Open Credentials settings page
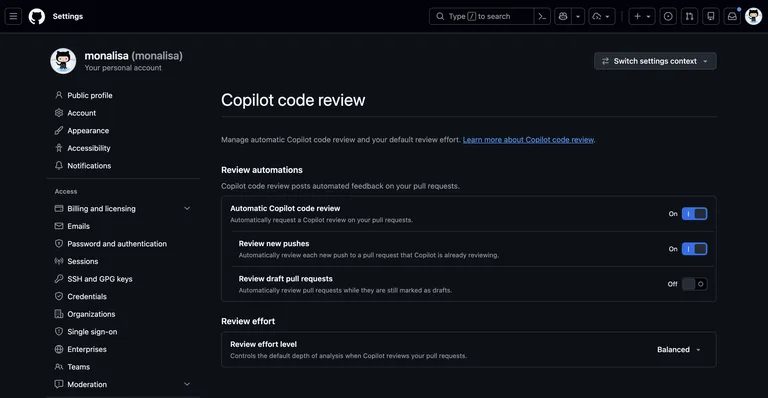768x398 pixels. coord(87,297)
